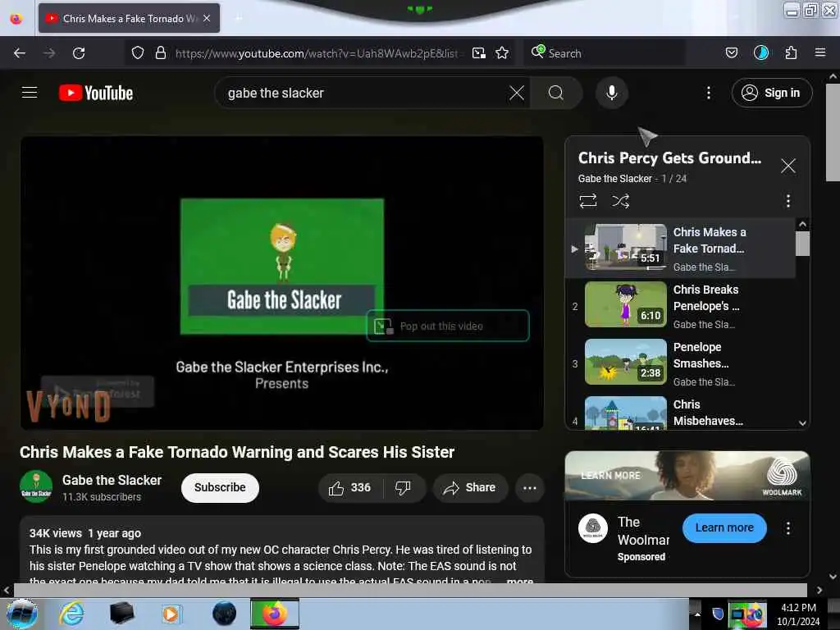Image resolution: width=840 pixels, height=630 pixels.
Task: Click the page vertical scrollbar thumb
Action: coord(833,132)
